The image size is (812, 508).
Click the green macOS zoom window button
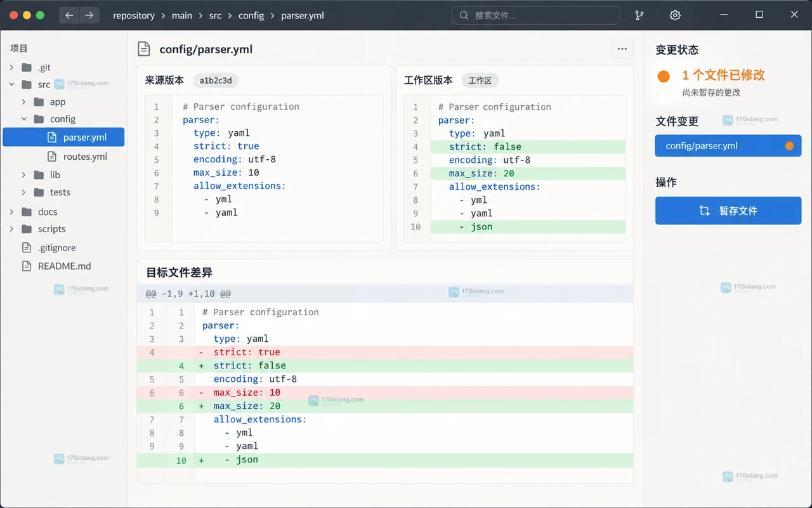(41, 15)
